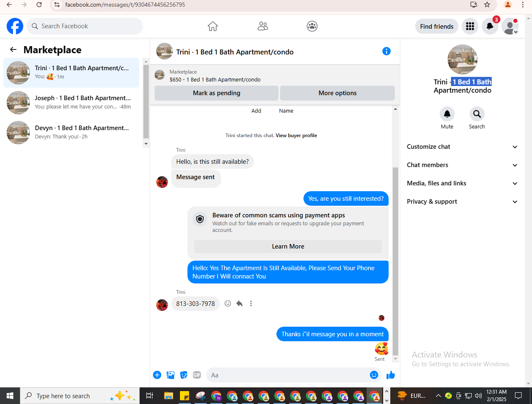Click the chat message scrollbar

pyautogui.click(x=395, y=261)
